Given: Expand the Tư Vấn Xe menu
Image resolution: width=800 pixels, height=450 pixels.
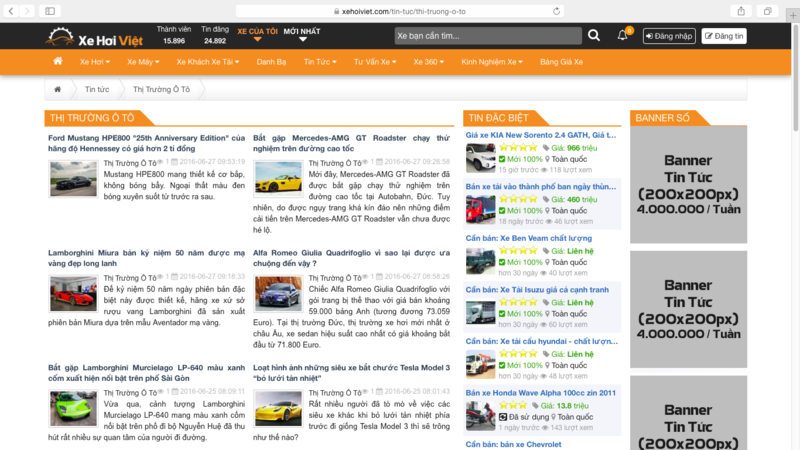Looking at the screenshot, I should (x=375, y=62).
